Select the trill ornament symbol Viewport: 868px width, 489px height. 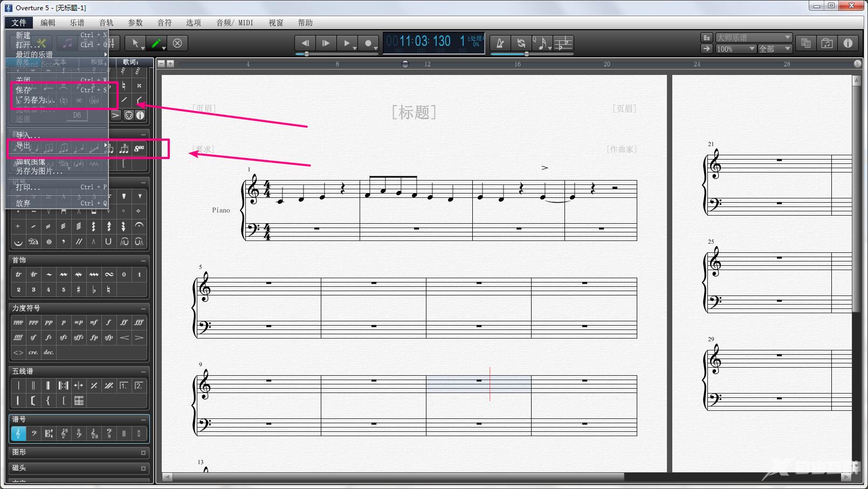(x=18, y=274)
